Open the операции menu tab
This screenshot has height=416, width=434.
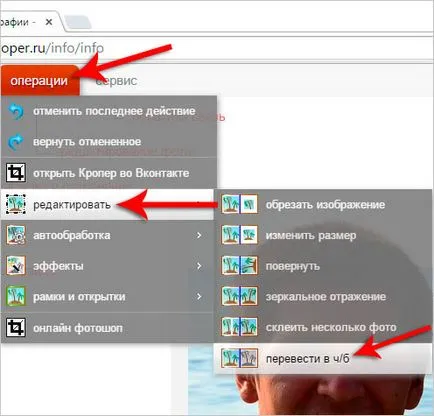[39, 81]
